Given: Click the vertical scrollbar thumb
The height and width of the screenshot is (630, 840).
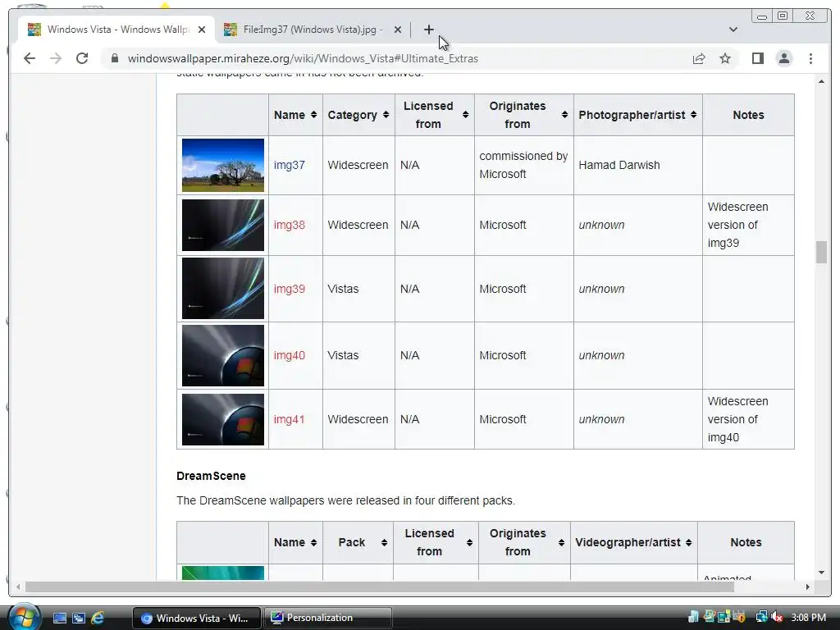Looking at the screenshot, I should point(821,253).
